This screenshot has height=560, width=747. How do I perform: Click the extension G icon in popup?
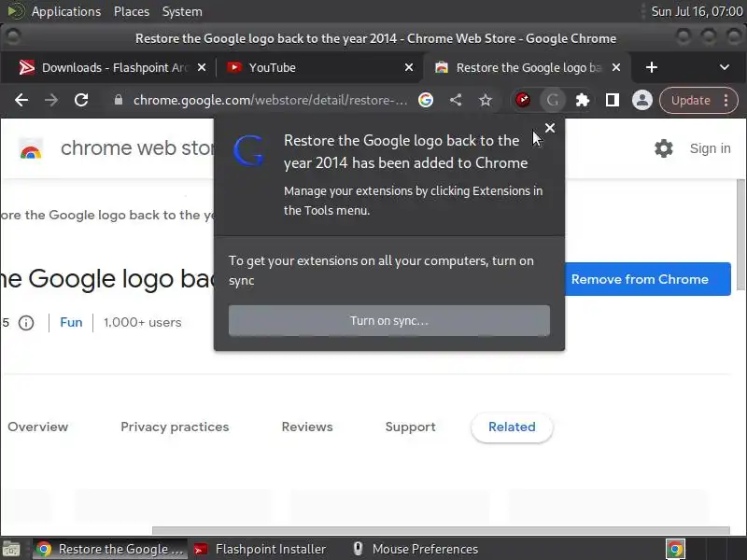click(x=248, y=150)
